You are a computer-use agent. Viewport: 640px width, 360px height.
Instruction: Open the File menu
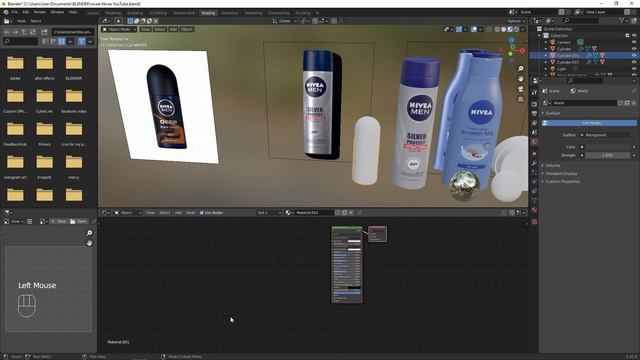pos(15,12)
